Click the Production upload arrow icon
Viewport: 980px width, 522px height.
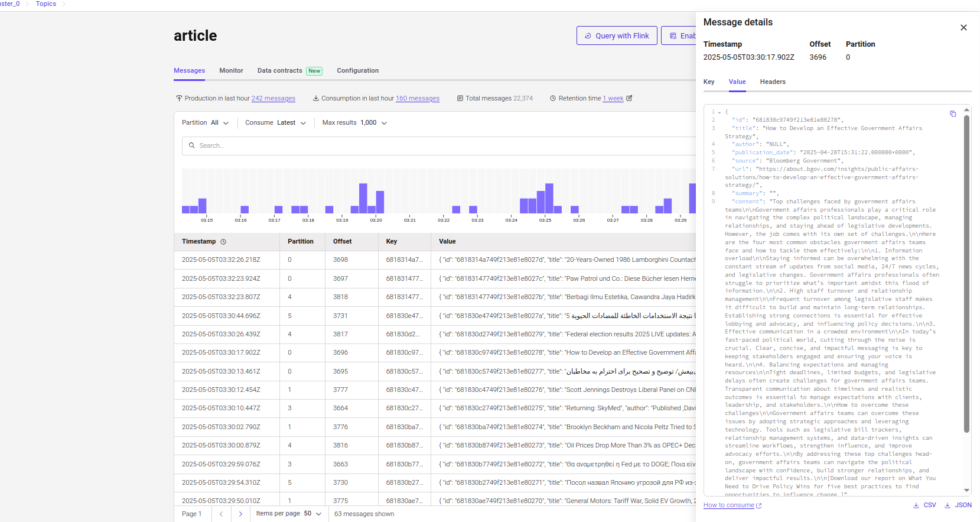click(179, 98)
